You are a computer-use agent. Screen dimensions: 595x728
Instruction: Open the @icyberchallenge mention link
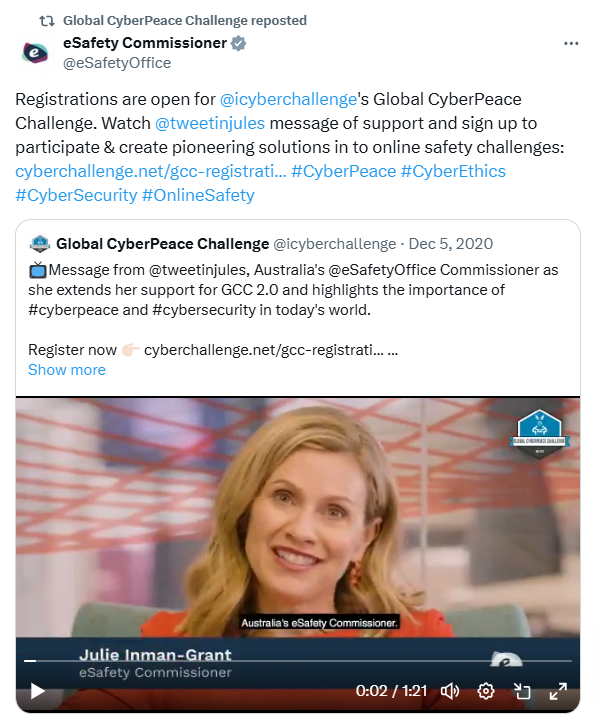(288, 99)
